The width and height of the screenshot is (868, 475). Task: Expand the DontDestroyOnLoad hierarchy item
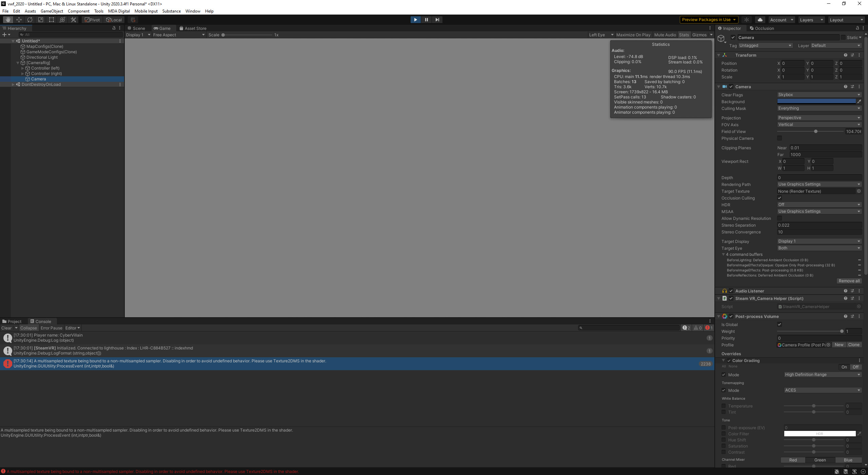coord(13,84)
